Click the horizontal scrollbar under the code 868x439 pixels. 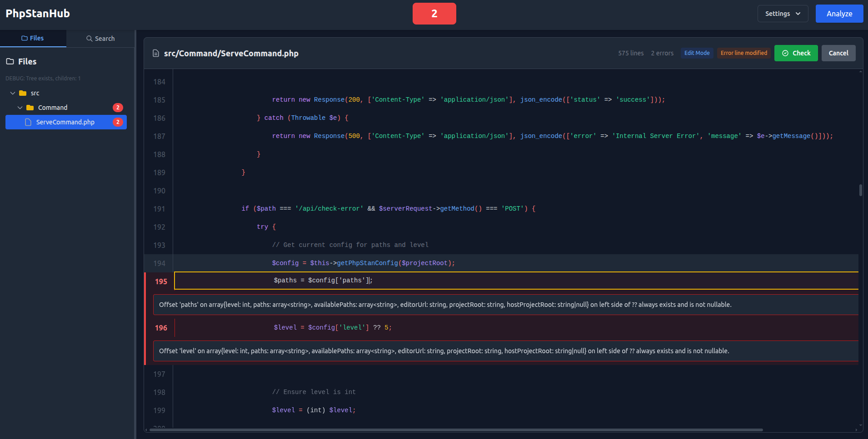454,429
